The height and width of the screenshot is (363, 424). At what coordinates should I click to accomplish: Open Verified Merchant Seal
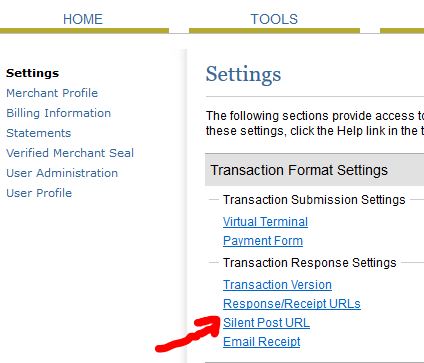[x=70, y=153]
